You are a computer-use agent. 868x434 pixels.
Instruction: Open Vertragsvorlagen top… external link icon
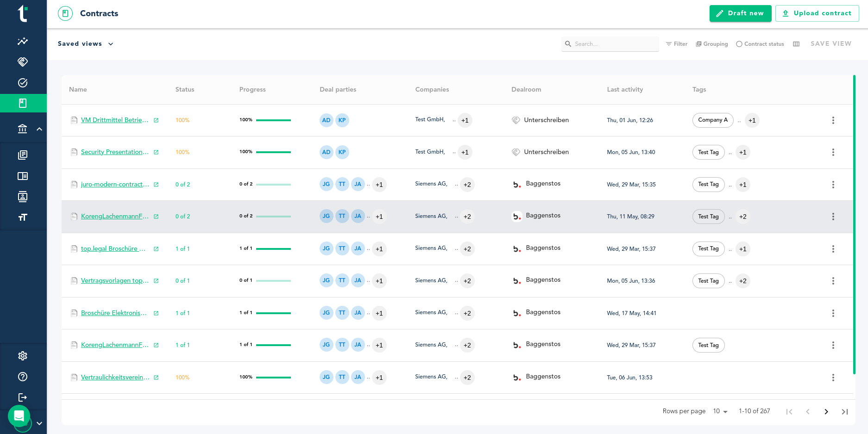click(156, 281)
